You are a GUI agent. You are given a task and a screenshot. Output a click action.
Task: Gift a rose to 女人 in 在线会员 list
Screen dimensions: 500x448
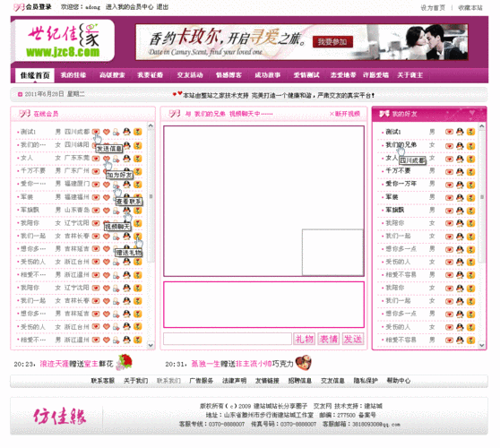tap(138, 158)
